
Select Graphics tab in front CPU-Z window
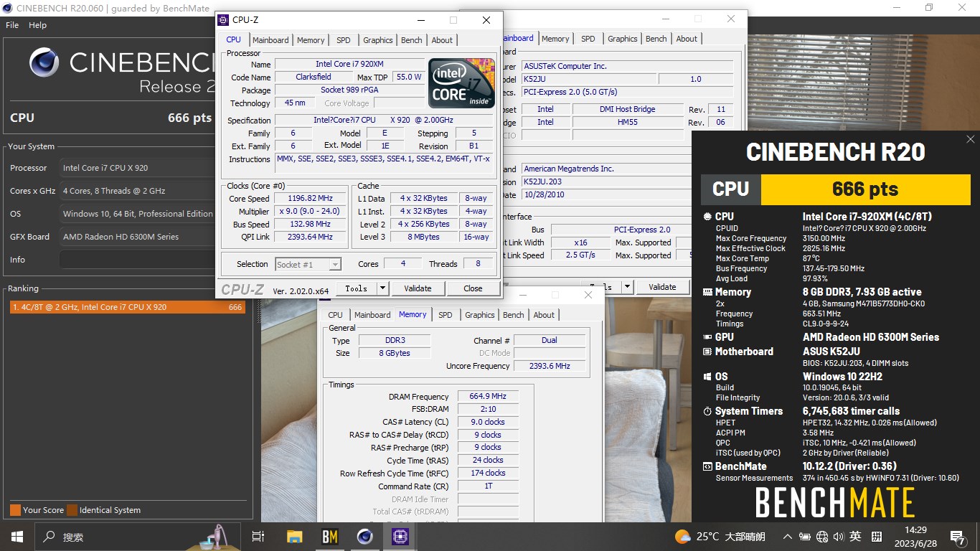coord(378,40)
